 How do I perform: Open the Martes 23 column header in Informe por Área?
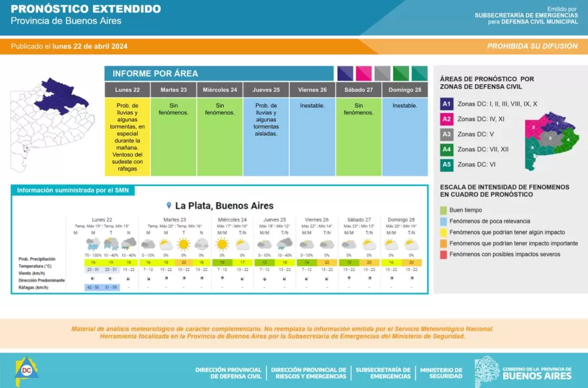(174, 90)
